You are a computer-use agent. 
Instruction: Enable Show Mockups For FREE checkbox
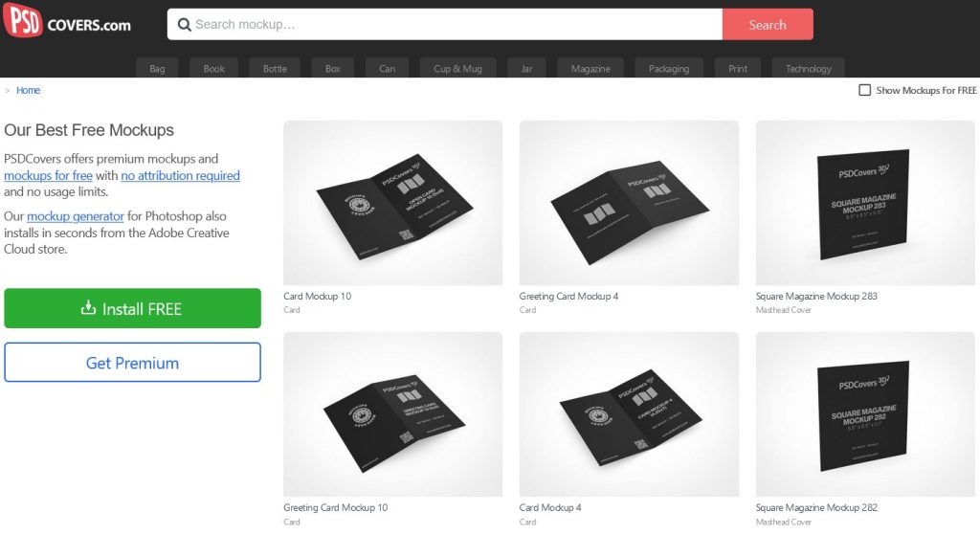865,90
